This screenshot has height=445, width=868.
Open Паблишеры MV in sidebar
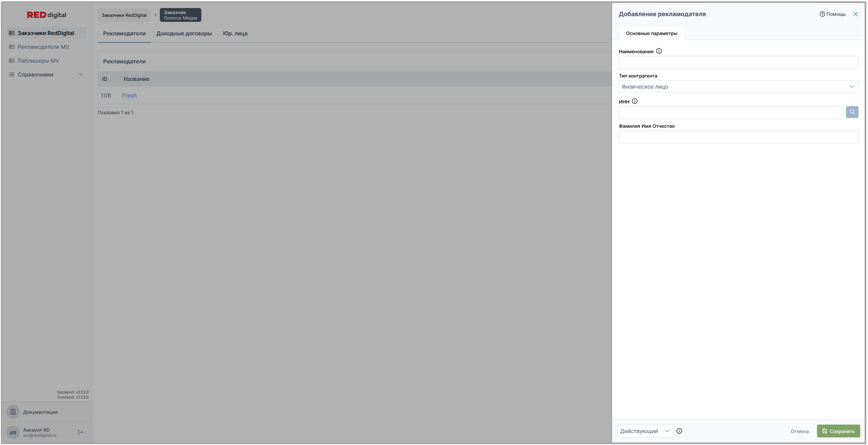pyautogui.click(x=38, y=61)
